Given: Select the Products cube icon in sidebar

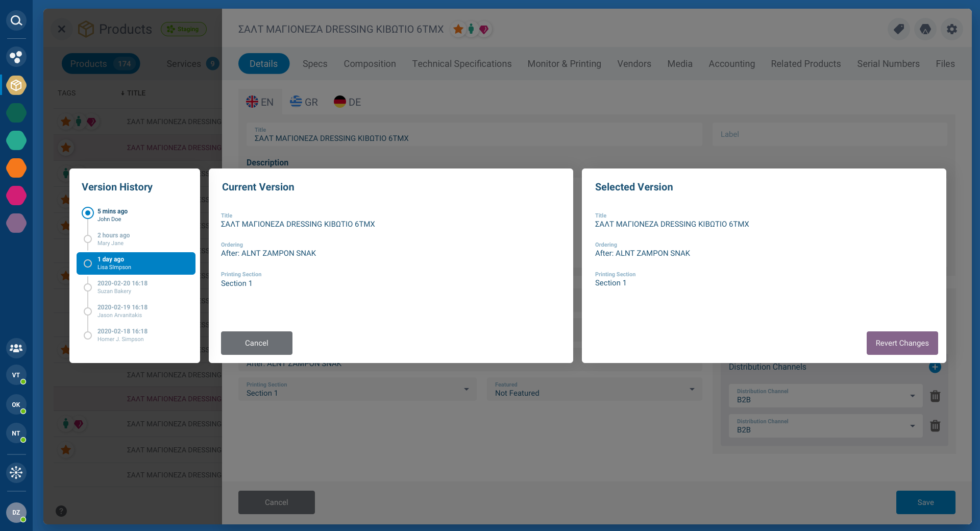Looking at the screenshot, I should 16,85.
